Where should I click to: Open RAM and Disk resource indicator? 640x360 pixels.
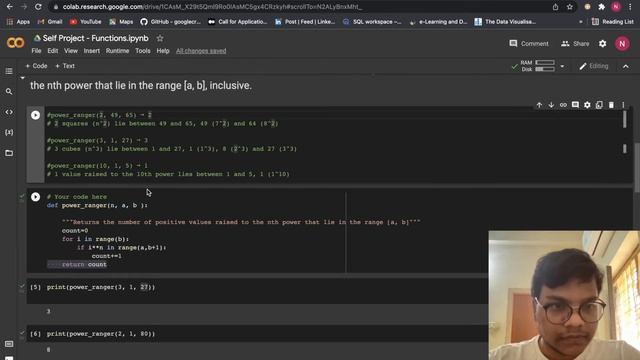tap(538, 66)
